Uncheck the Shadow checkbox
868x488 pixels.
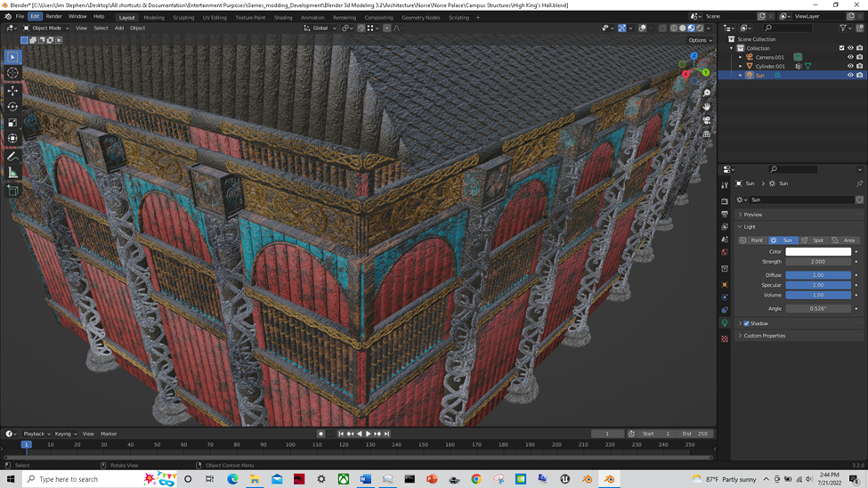(746, 323)
